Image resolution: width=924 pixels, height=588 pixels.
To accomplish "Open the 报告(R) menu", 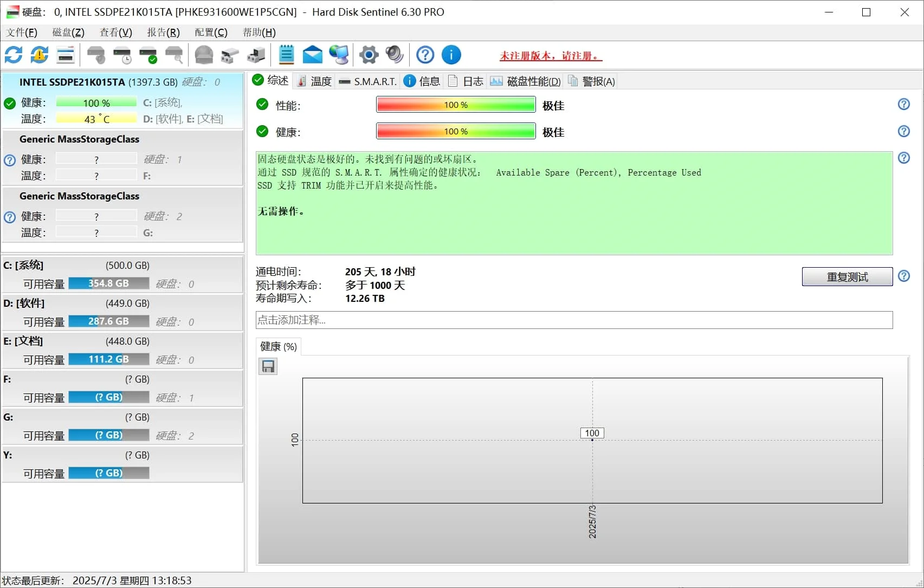I will tap(163, 33).
